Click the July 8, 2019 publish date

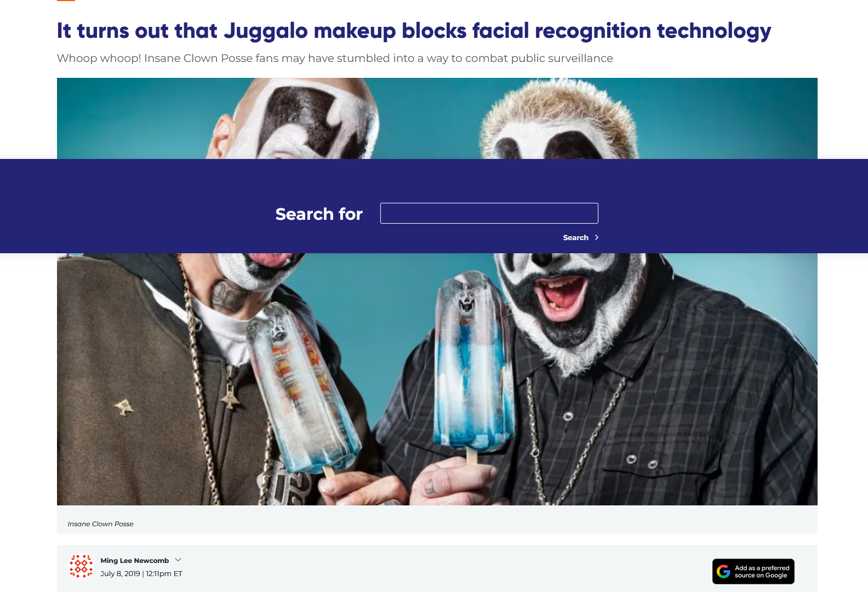120,573
